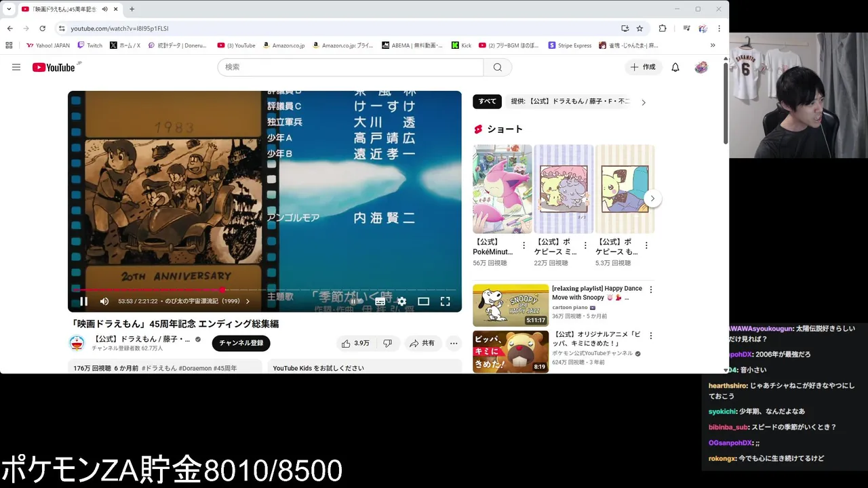View site information icon in address bar
The width and height of the screenshot is (868, 488).
(62, 28)
